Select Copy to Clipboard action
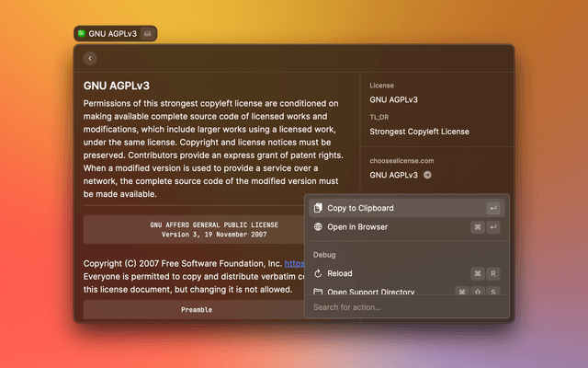The height and width of the screenshot is (368, 588). coord(360,208)
